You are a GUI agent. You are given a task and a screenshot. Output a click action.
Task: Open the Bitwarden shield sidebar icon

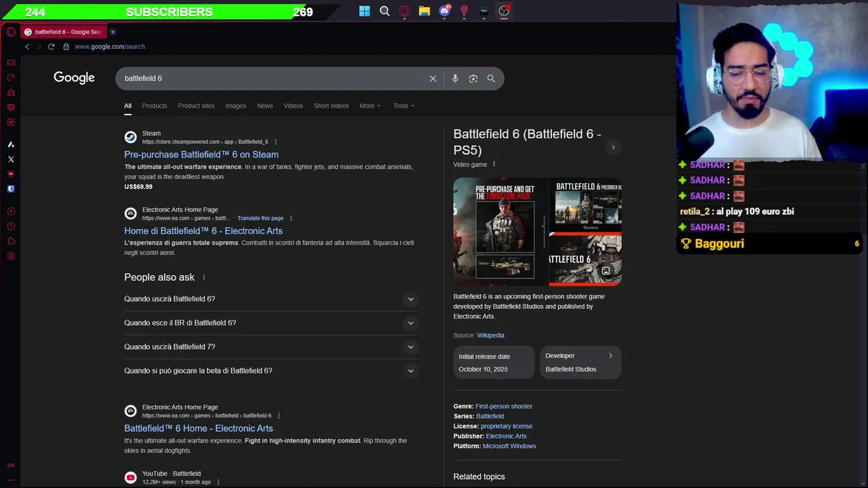11,189
